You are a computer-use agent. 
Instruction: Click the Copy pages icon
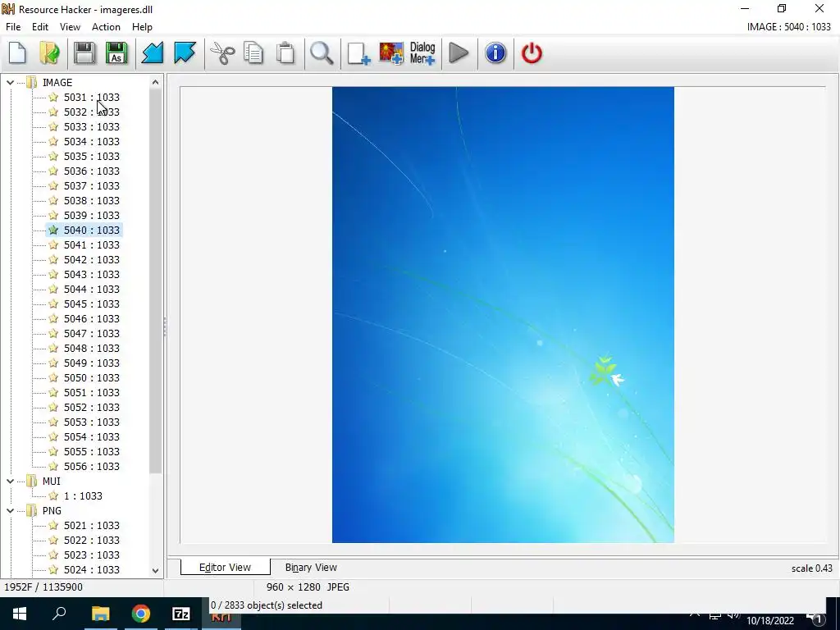point(253,53)
